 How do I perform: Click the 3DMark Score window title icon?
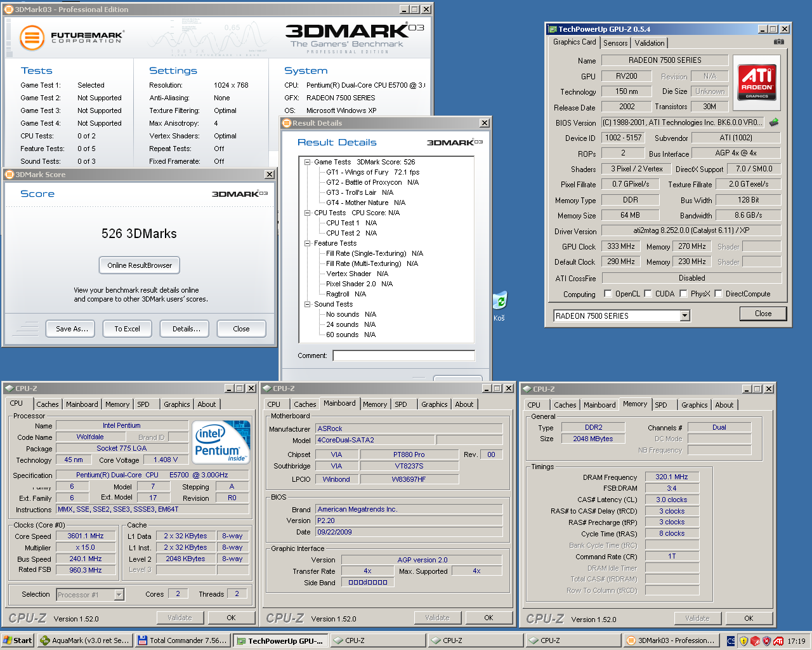coord(10,175)
